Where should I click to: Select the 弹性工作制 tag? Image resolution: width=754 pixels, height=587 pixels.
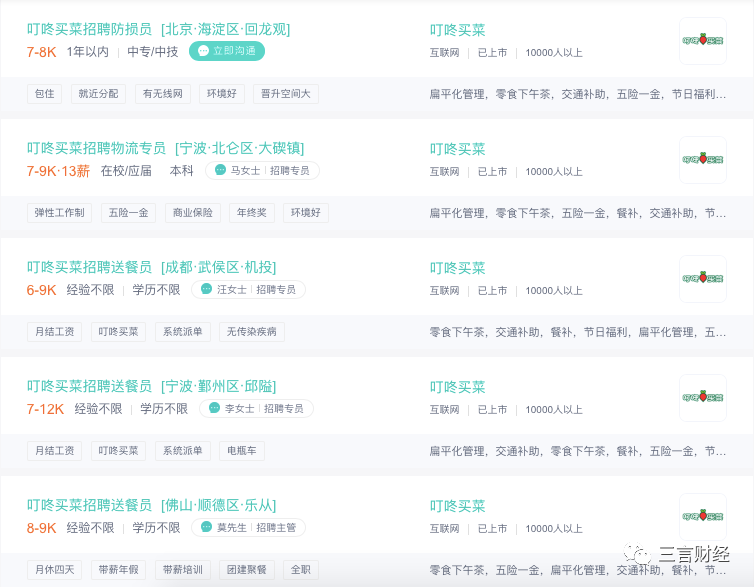click(60, 212)
